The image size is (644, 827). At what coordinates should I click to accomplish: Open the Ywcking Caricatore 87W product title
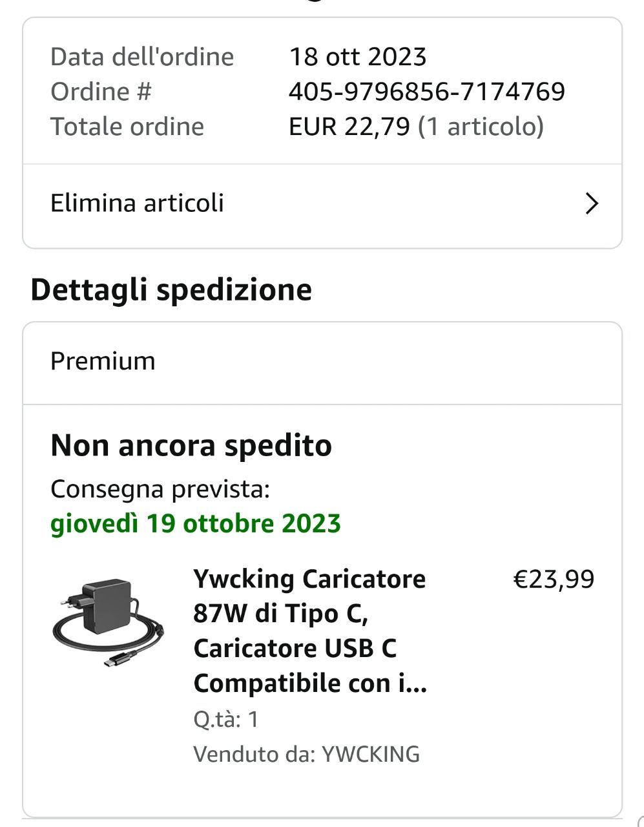[x=310, y=631]
